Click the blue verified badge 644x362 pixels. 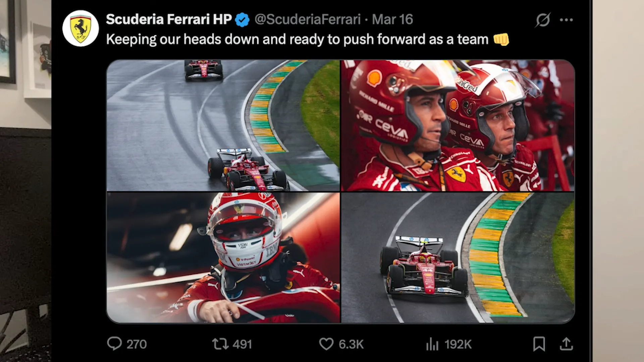pyautogui.click(x=242, y=20)
